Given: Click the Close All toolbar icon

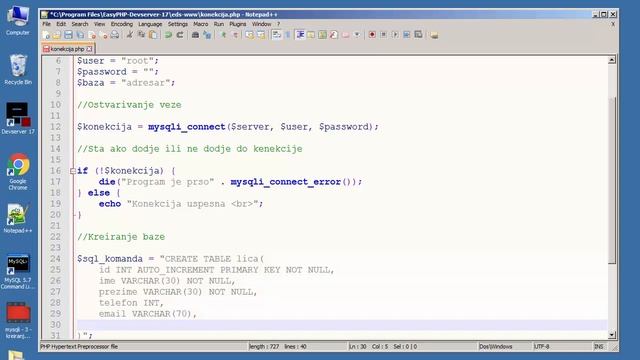Looking at the screenshot, I should [x=103, y=35].
